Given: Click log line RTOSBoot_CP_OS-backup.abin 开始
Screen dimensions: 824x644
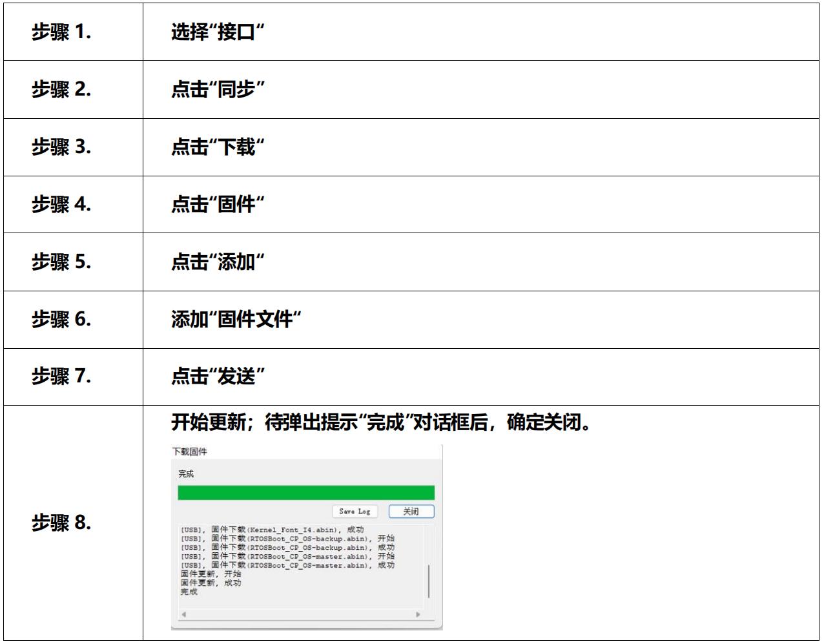Looking at the screenshot, I should coord(287,539).
